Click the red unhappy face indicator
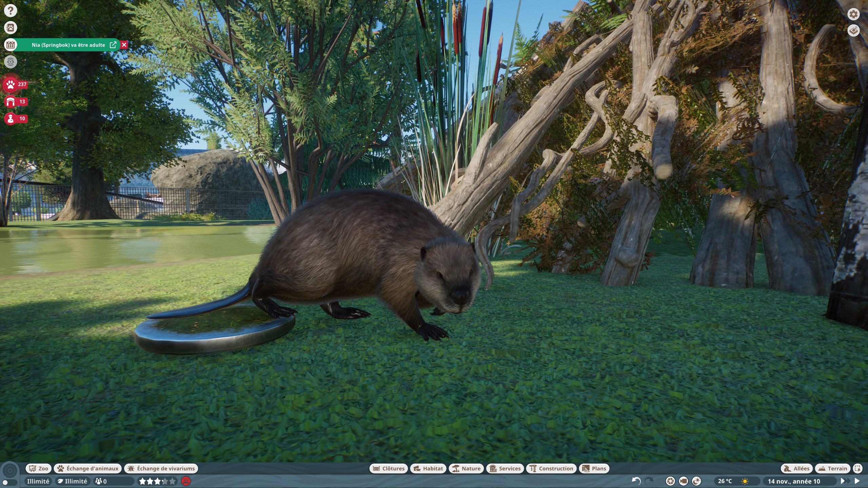This screenshot has width=868, height=488. (x=186, y=481)
